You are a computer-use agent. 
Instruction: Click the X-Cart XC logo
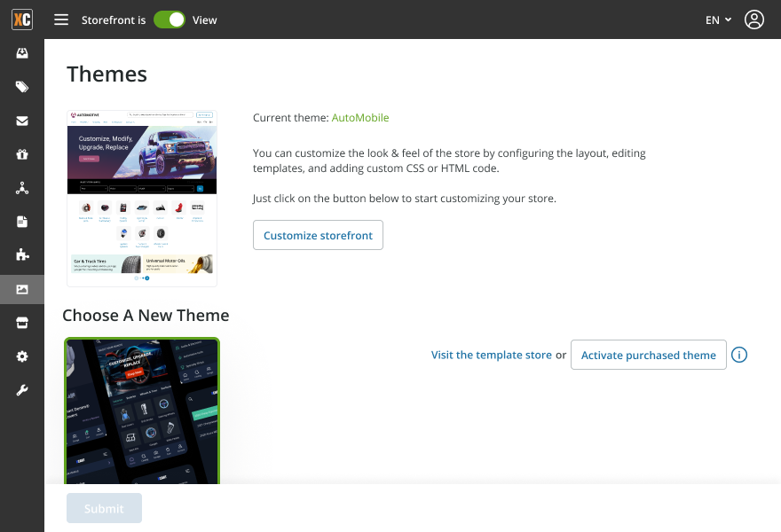pyautogui.click(x=22, y=20)
